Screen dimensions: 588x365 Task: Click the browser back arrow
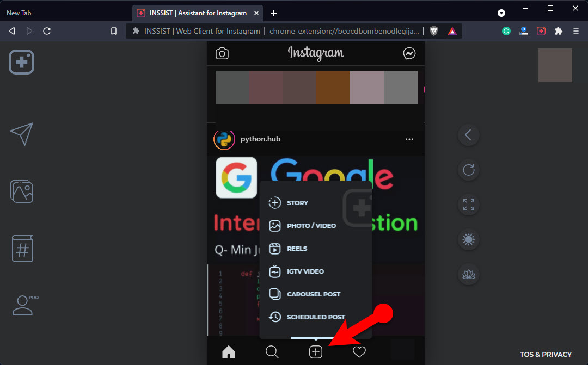[x=12, y=31]
